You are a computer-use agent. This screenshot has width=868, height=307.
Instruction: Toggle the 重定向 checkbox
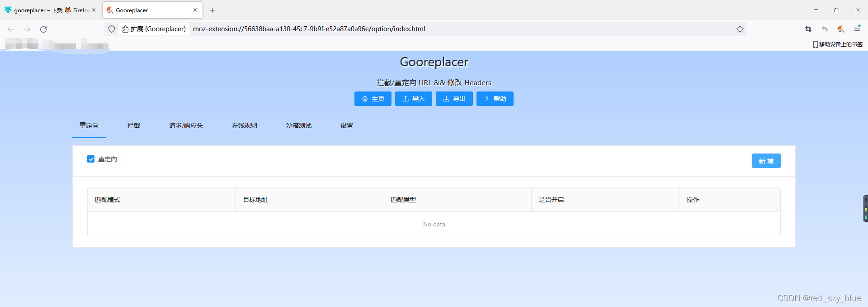click(x=91, y=159)
